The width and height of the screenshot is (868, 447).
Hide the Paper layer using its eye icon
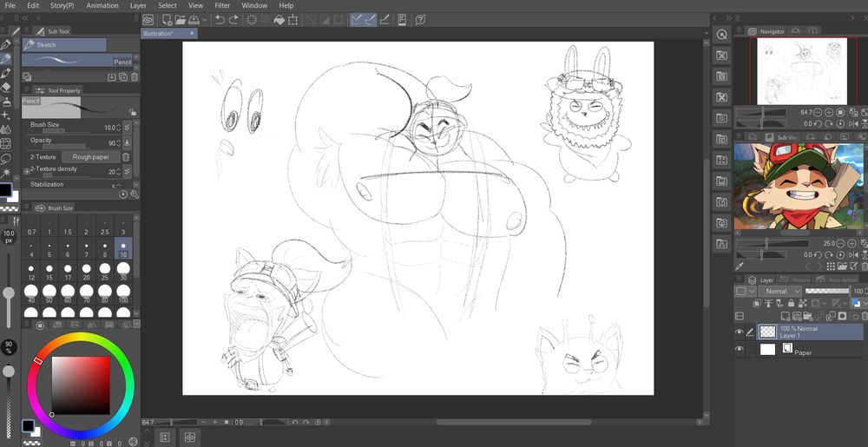click(739, 349)
